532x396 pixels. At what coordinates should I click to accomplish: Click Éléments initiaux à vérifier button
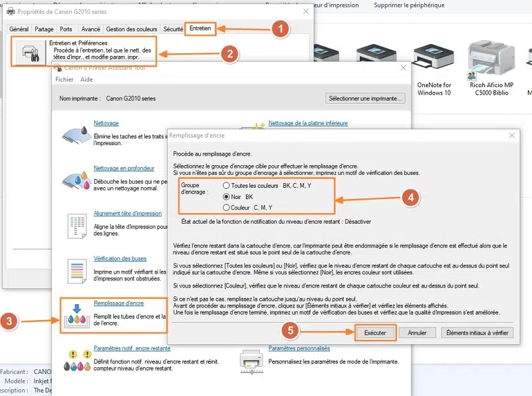pos(477,333)
